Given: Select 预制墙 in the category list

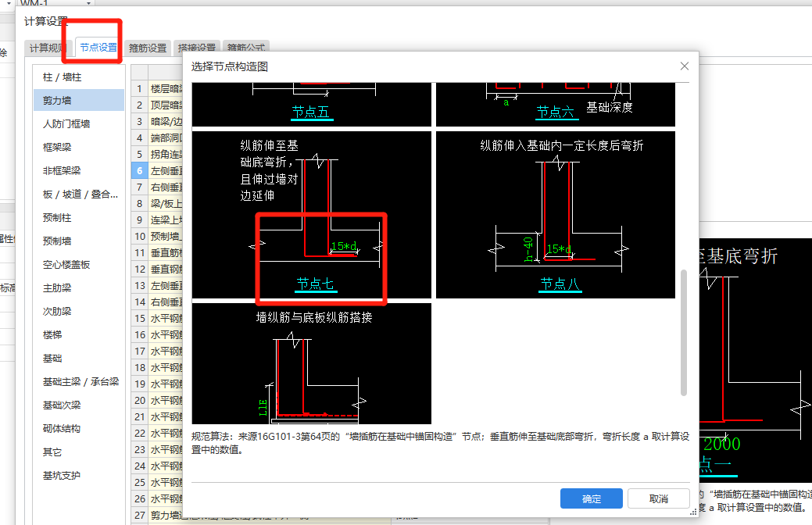Looking at the screenshot, I should [x=79, y=241].
